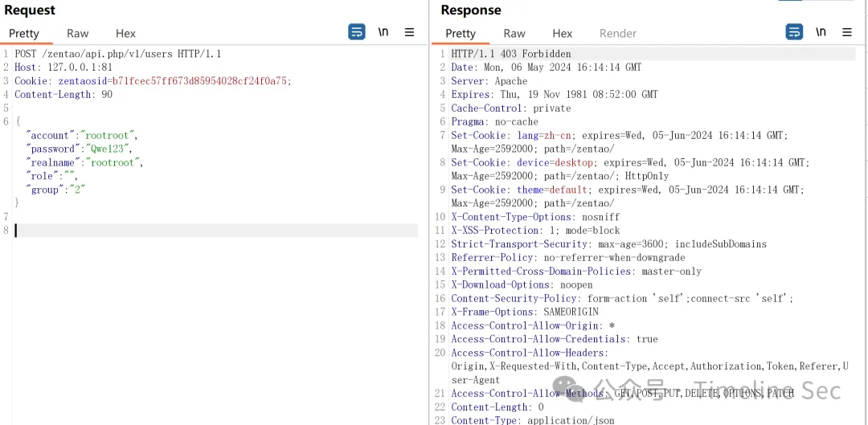The height and width of the screenshot is (425, 868).
Task: Toggle non-printable characters (\n) in Response panel
Action: [821, 32]
